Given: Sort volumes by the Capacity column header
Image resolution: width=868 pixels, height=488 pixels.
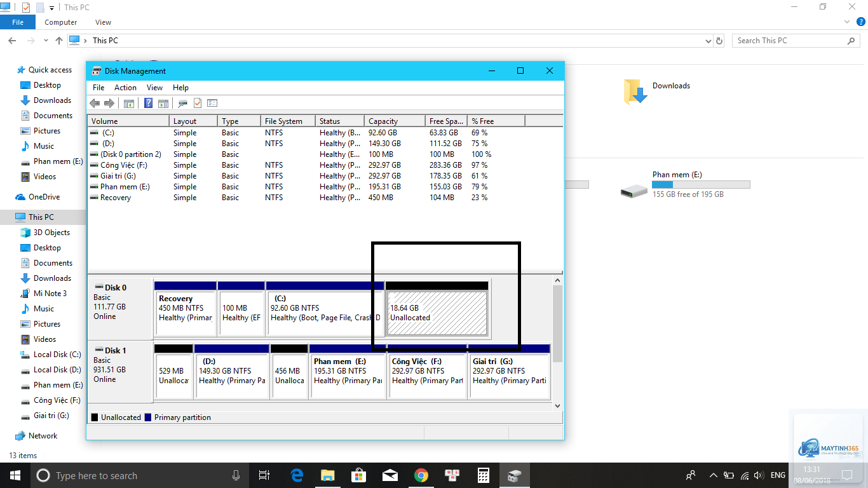Looking at the screenshot, I should tap(395, 121).
